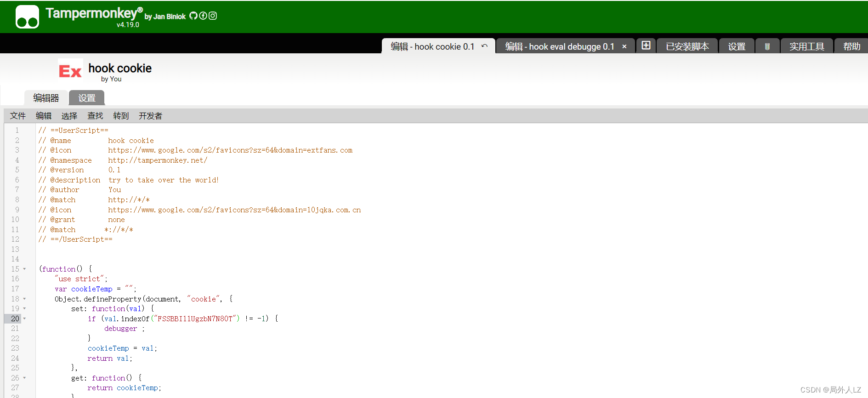The image size is (868, 398).
Task: Click the 10jqka.com.cn favicon URL text
Action: point(234,210)
